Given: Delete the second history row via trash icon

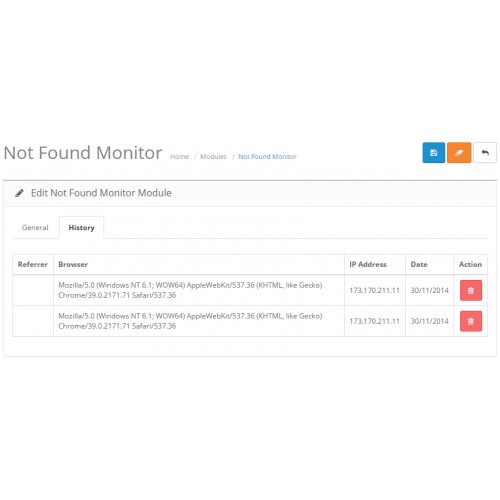Looking at the screenshot, I should tap(471, 321).
